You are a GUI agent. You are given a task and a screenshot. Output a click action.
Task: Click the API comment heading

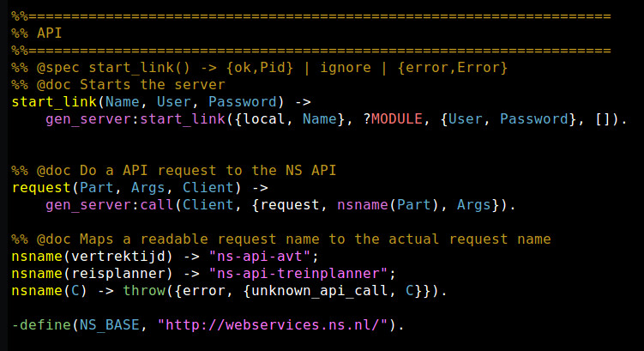49,33
